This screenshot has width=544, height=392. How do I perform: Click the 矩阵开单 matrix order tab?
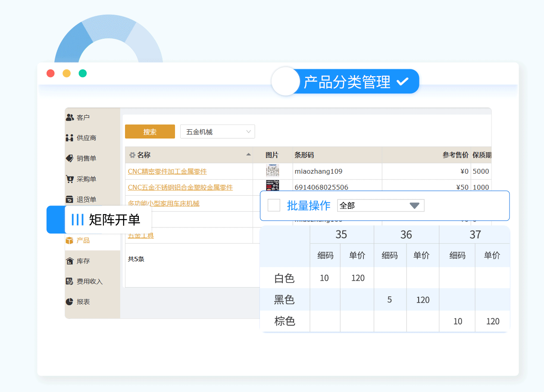[108, 220]
